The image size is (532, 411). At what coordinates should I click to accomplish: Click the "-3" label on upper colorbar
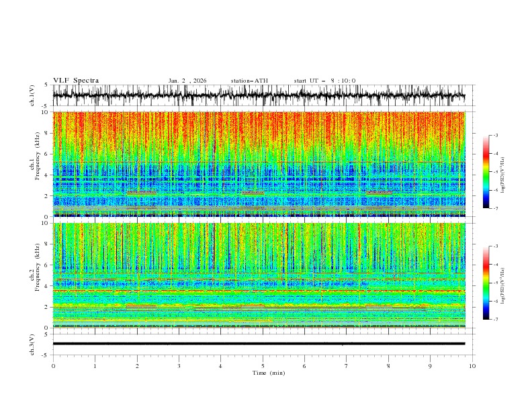(495, 135)
